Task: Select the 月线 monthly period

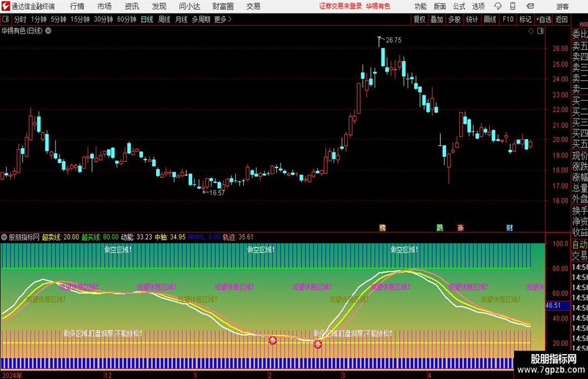Action: [x=181, y=19]
